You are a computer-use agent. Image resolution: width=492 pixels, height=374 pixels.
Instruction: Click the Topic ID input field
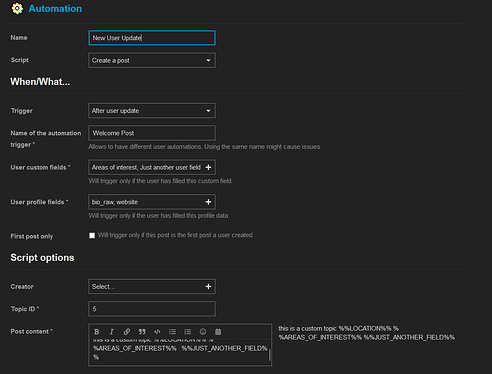pos(152,309)
